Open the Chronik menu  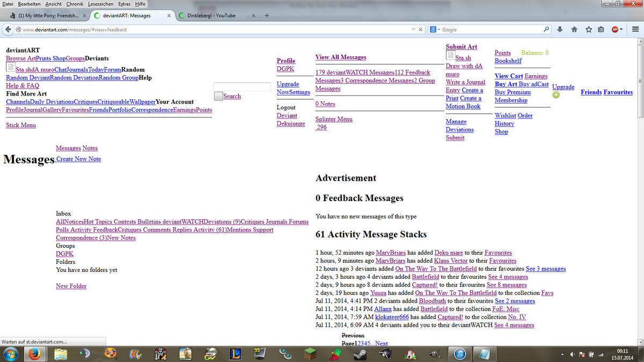pos(75,4)
